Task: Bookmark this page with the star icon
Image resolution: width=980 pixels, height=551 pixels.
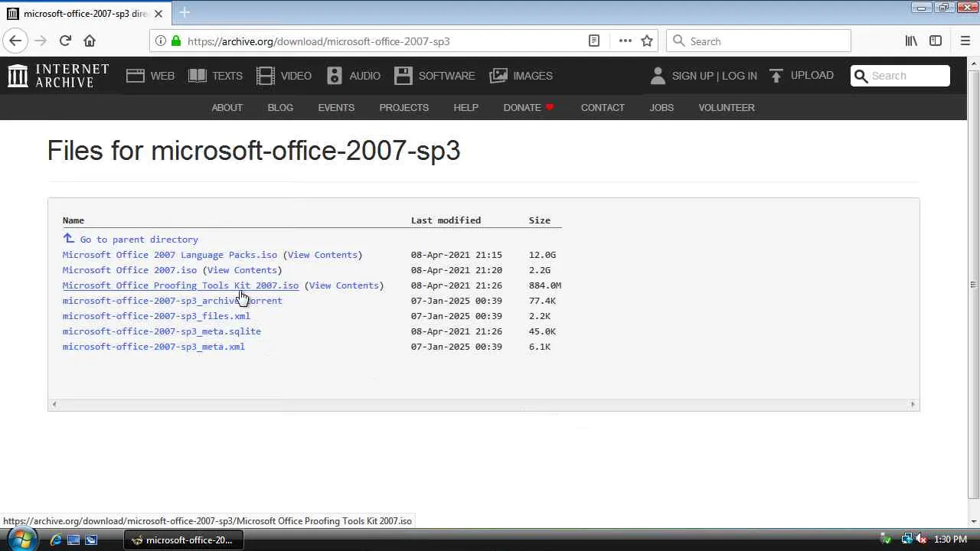Action: coord(647,41)
